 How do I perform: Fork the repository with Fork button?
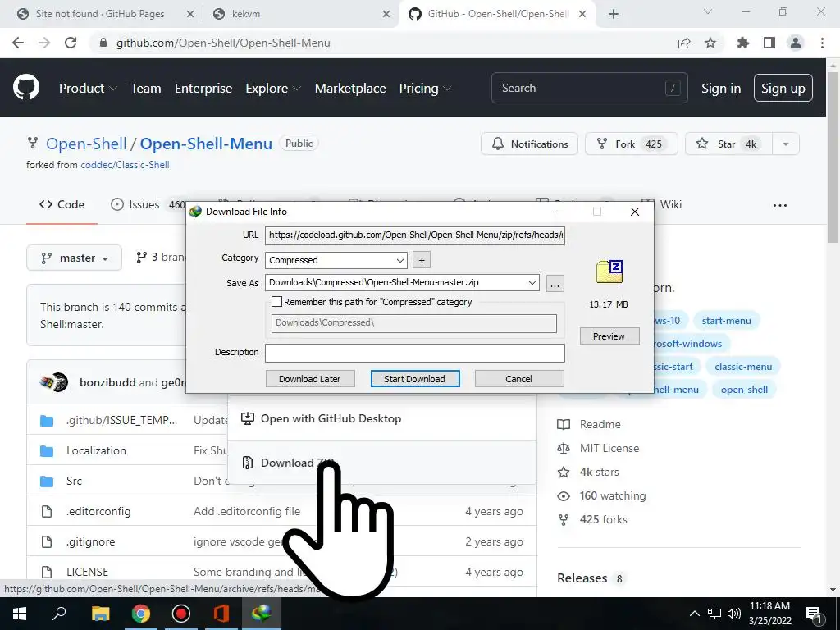click(x=631, y=144)
